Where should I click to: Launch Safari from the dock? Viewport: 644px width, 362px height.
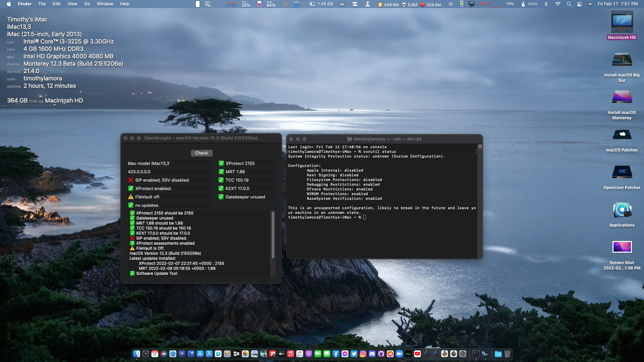[x=173, y=354]
